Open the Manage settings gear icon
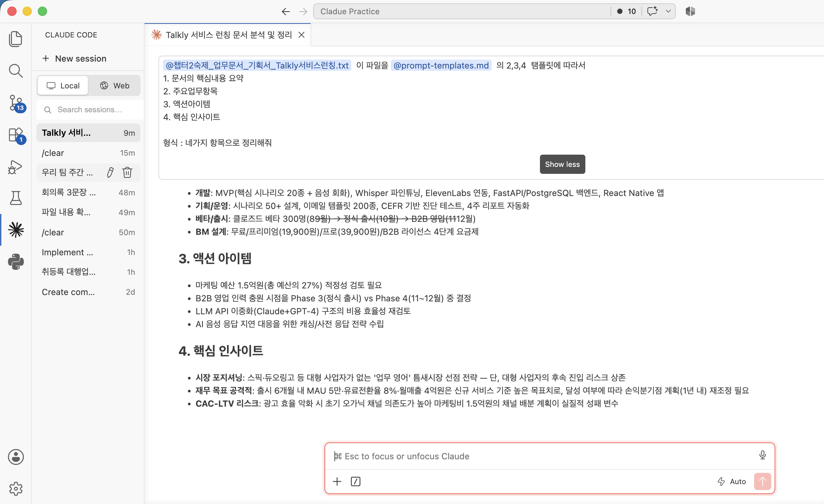Image resolution: width=824 pixels, height=504 pixels. [16, 489]
